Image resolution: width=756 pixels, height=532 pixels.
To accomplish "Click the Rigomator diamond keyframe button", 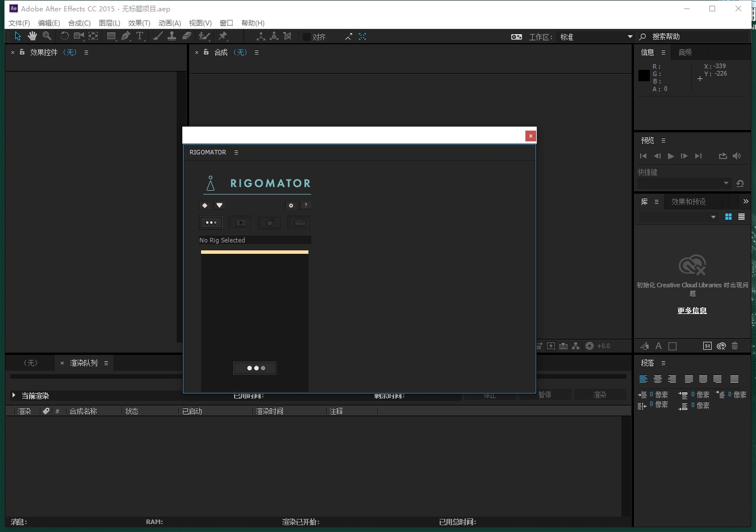I will (204, 206).
